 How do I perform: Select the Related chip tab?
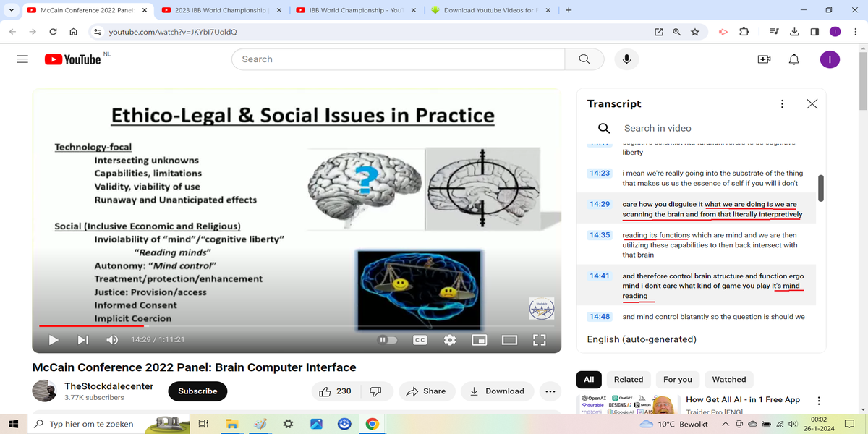(x=628, y=379)
